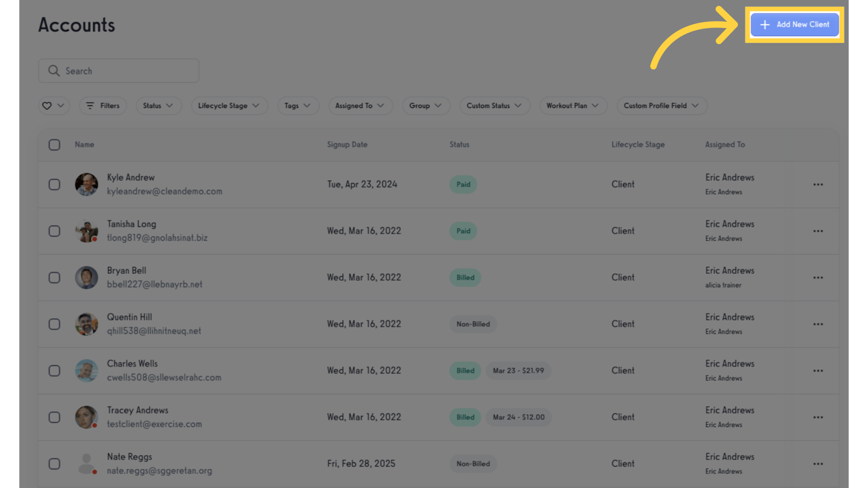This screenshot has height=488, width=868.
Task: Click the Name column header
Action: [x=85, y=145]
